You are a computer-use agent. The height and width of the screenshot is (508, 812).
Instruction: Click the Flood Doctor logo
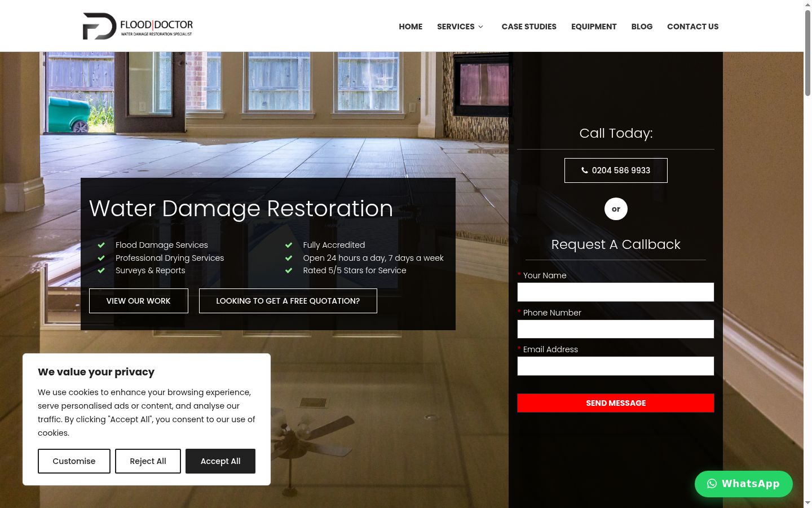(x=138, y=26)
